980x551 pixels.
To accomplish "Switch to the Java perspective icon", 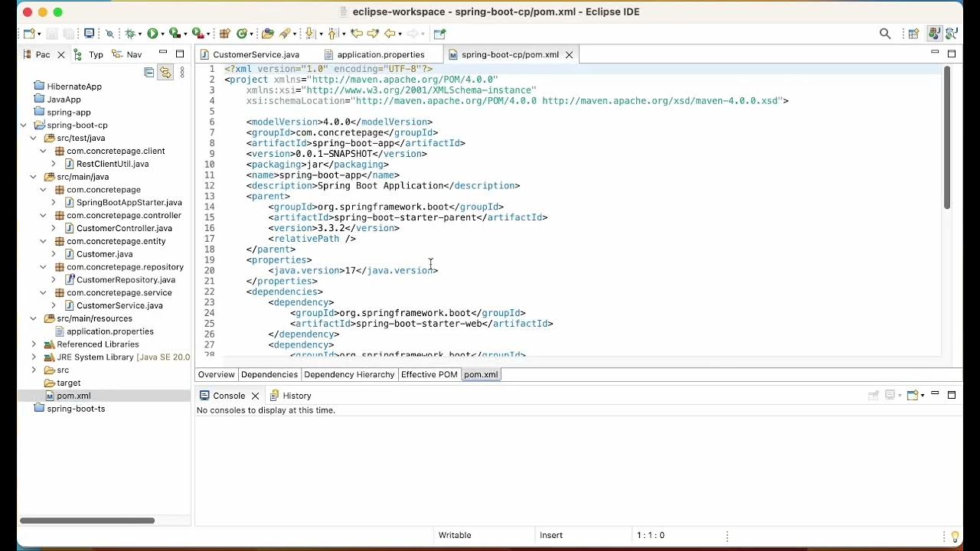I will point(934,34).
